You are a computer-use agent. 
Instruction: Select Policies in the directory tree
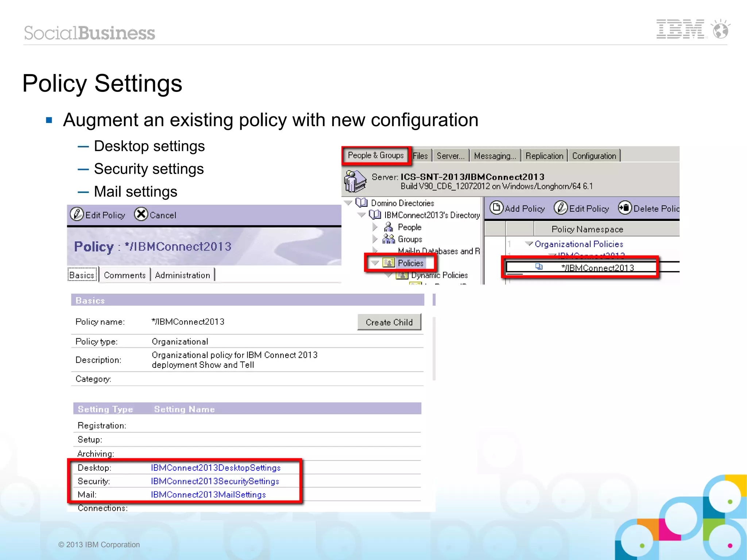411,263
